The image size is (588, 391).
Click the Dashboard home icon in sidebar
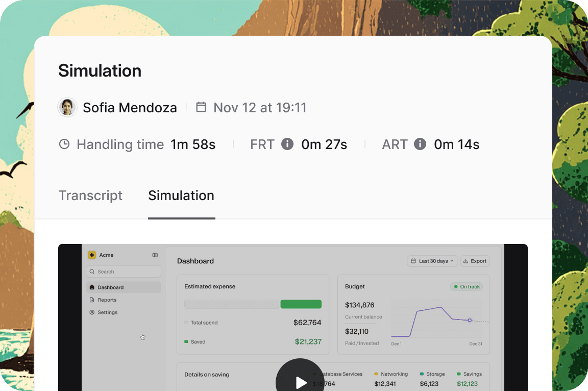[92, 287]
